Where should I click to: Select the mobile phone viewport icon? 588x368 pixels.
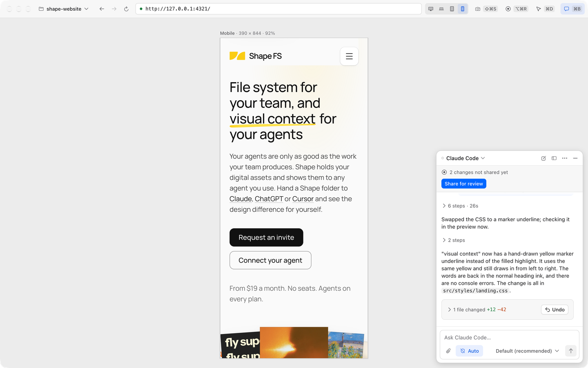(x=463, y=9)
